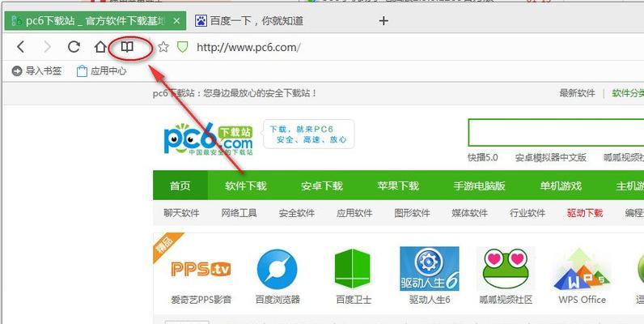Open the 安全软件 category
The width and height of the screenshot is (644, 324).
(x=297, y=213)
